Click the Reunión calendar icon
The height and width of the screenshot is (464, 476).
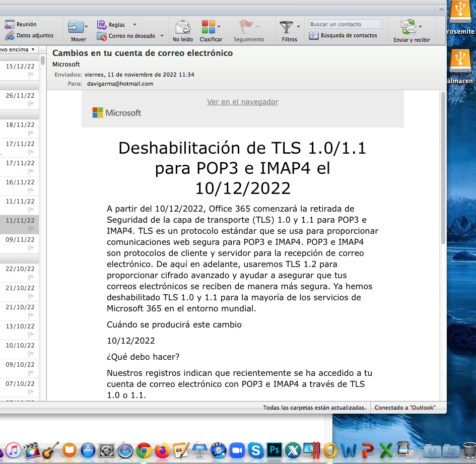[x=10, y=24]
